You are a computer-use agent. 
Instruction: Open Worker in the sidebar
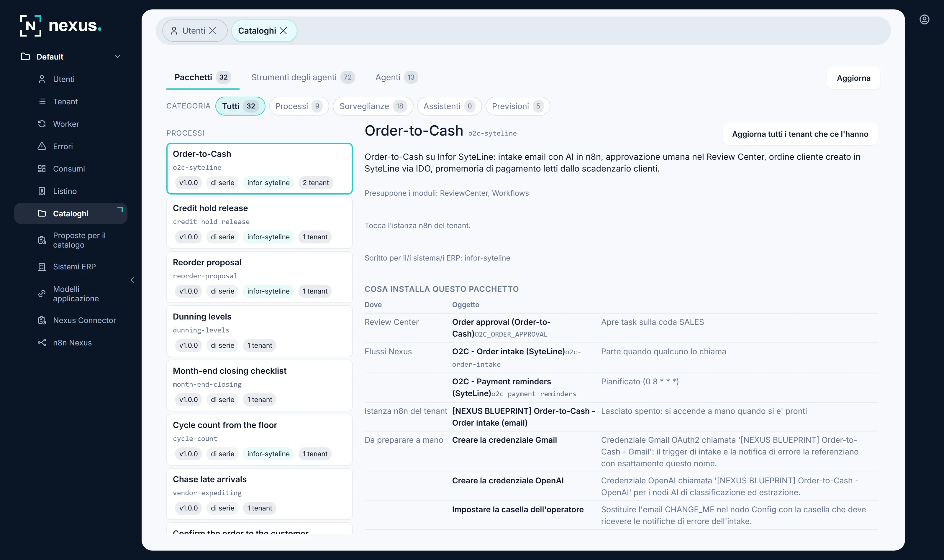click(x=71, y=124)
